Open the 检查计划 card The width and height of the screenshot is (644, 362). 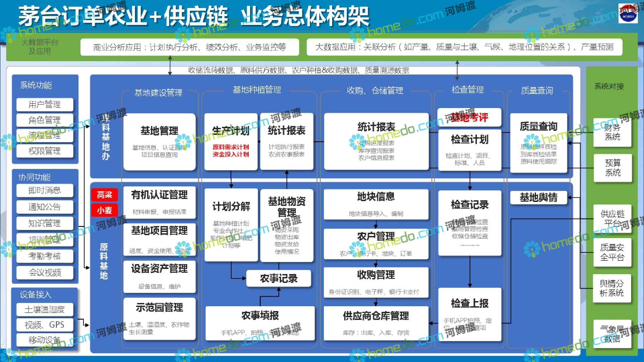470,150
